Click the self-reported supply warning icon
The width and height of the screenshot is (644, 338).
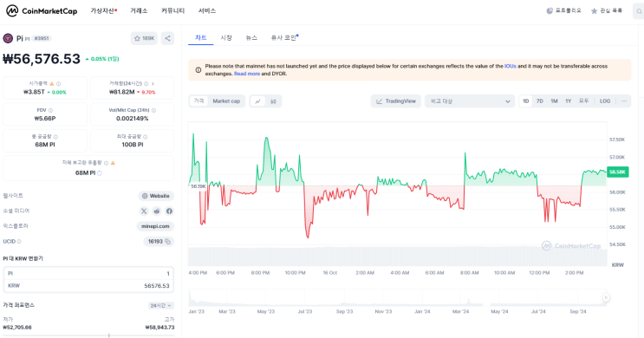tap(113, 163)
